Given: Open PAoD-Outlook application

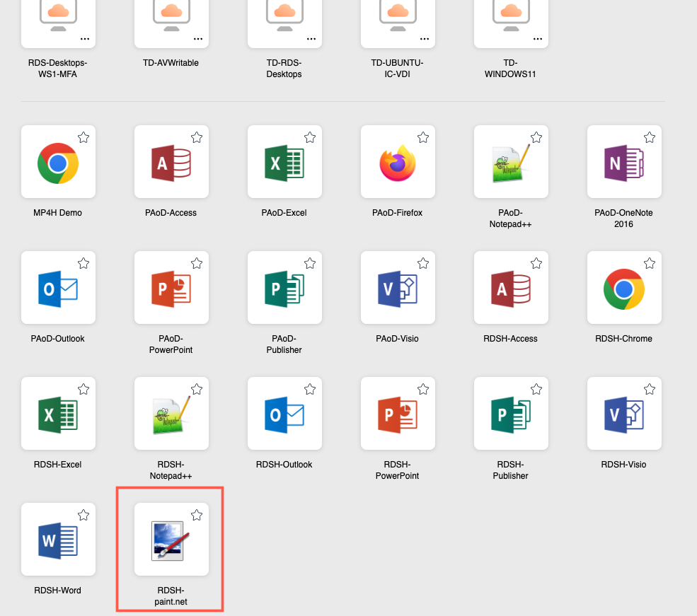Looking at the screenshot, I should click(x=58, y=289).
